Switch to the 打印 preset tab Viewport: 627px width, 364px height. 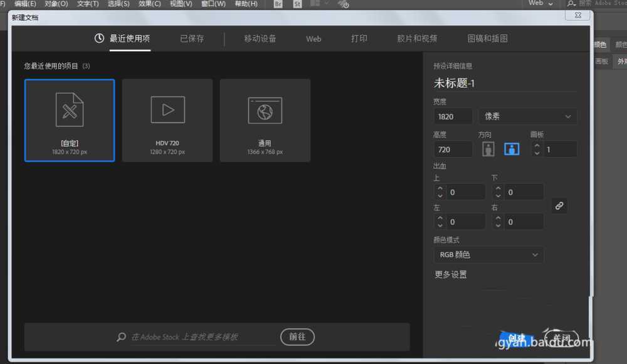click(359, 38)
